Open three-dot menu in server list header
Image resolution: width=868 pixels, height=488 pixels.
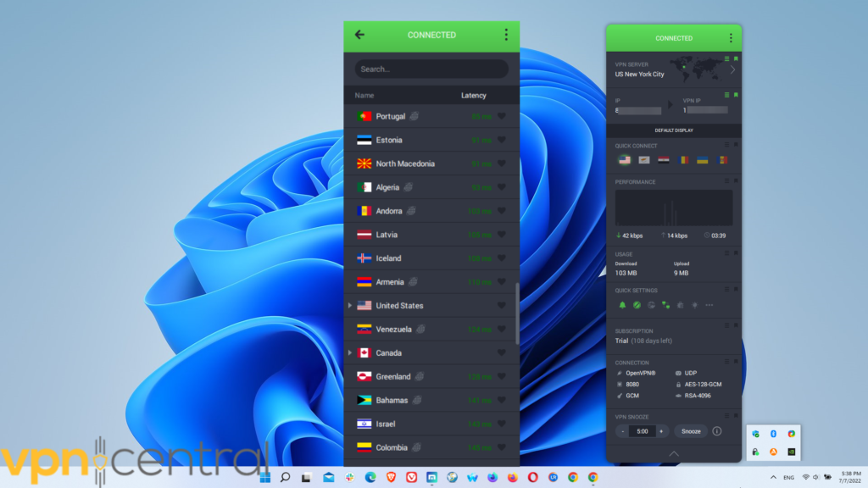(506, 35)
